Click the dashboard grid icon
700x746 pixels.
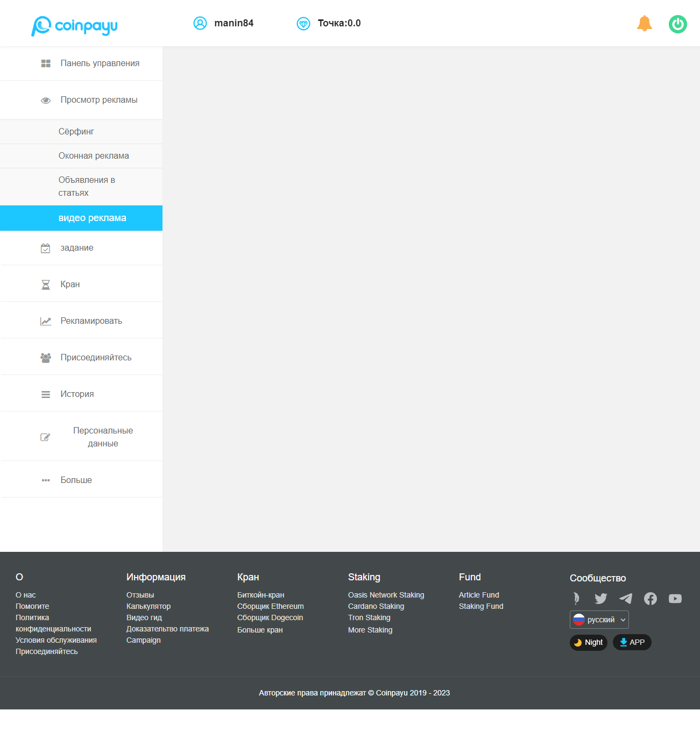pos(46,63)
